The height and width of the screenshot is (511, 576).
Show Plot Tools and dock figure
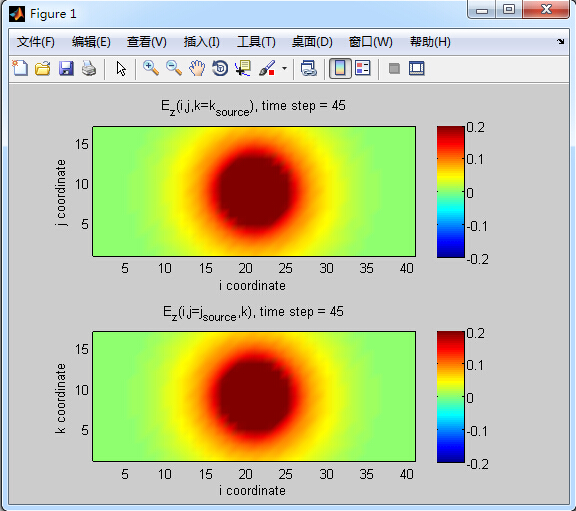pos(417,68)
